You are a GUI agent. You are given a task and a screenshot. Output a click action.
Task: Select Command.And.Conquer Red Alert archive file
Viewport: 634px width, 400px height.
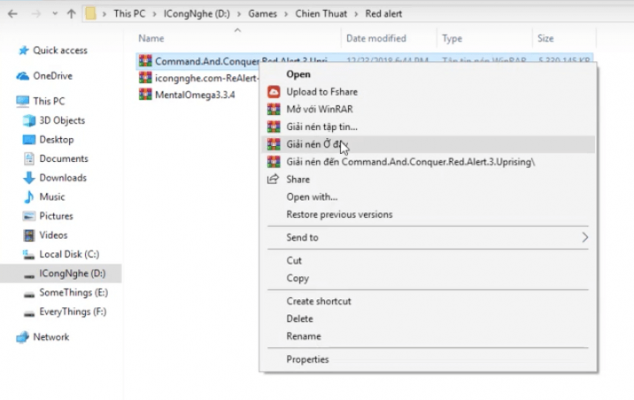[241, 61]
